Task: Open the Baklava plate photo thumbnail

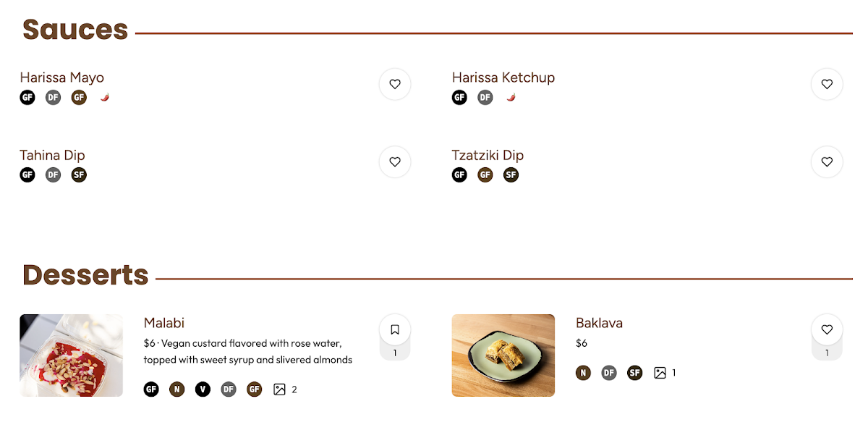Action: (503, 355)
